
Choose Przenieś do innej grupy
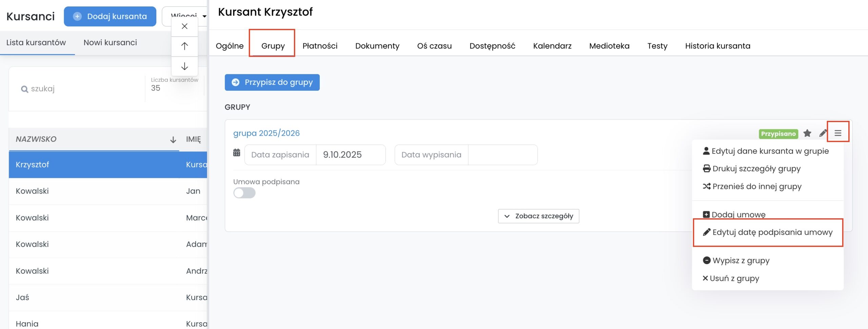pyautogui.click(x=756, y=186)
